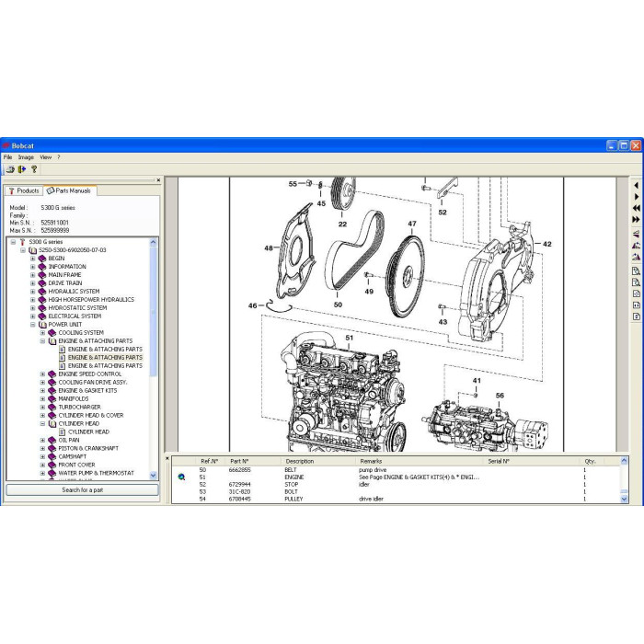The height and width of the screenshot is (644, 644).
Task: Click the second triangle rotate image icon
Action: (x=637, y=246)
